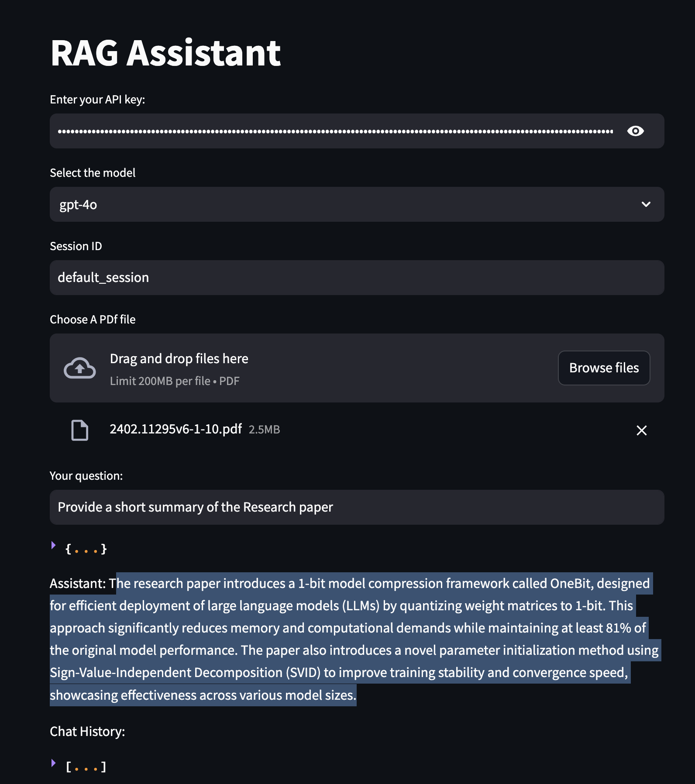Screen dimensions: 695x784
Task: Expand the Chat History array [...]
Action: point(54,763)
